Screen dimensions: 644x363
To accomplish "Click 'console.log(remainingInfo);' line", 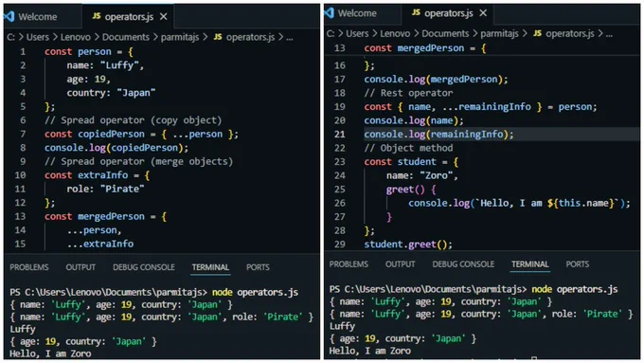I will tap(438, 134).
